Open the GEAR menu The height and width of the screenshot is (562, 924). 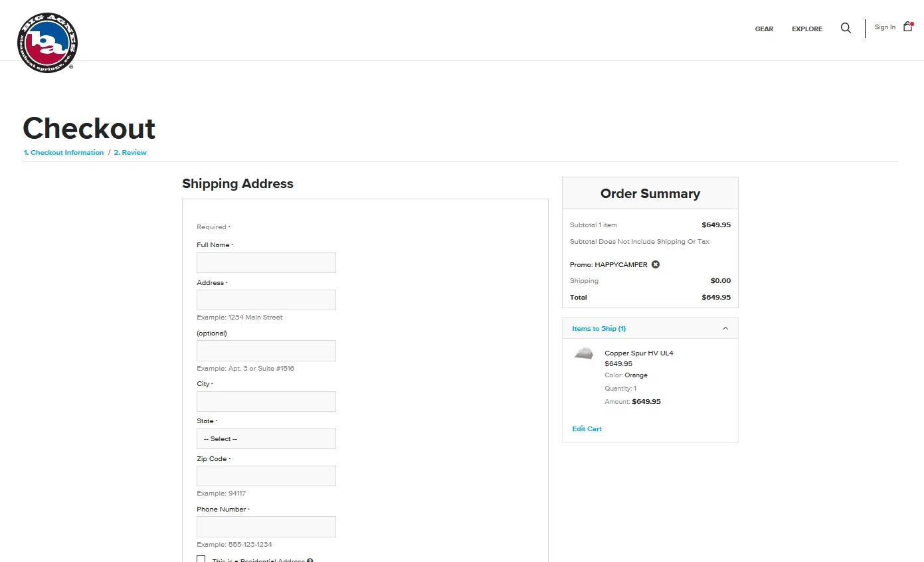click(x=764, y=29)
